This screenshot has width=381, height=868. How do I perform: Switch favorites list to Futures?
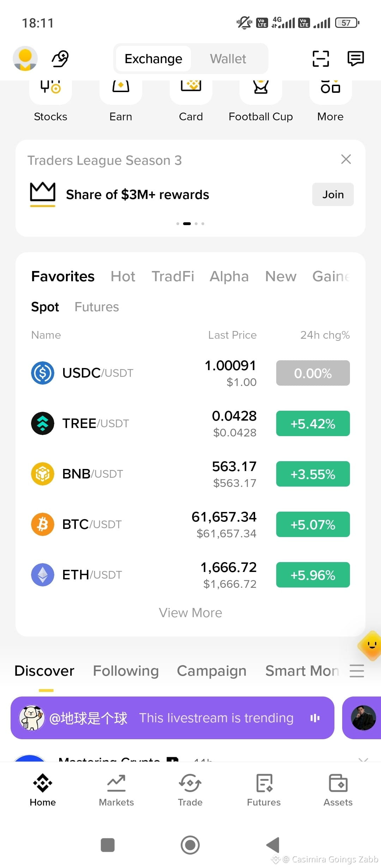(97, 307)
